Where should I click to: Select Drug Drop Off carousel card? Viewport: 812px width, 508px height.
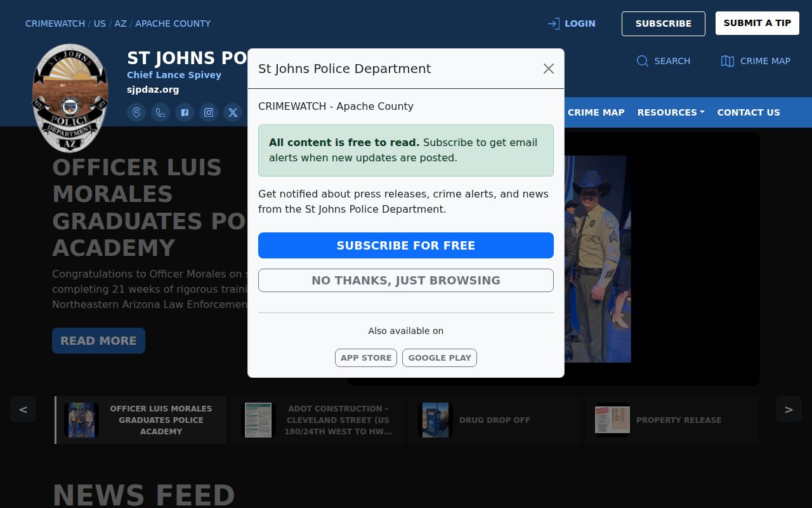click(494, 420)
